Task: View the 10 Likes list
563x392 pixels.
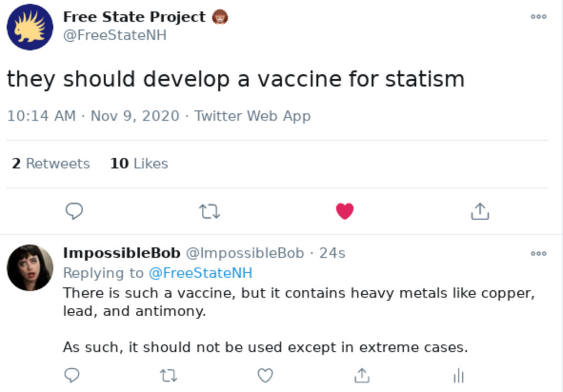Action: (139, 163)
